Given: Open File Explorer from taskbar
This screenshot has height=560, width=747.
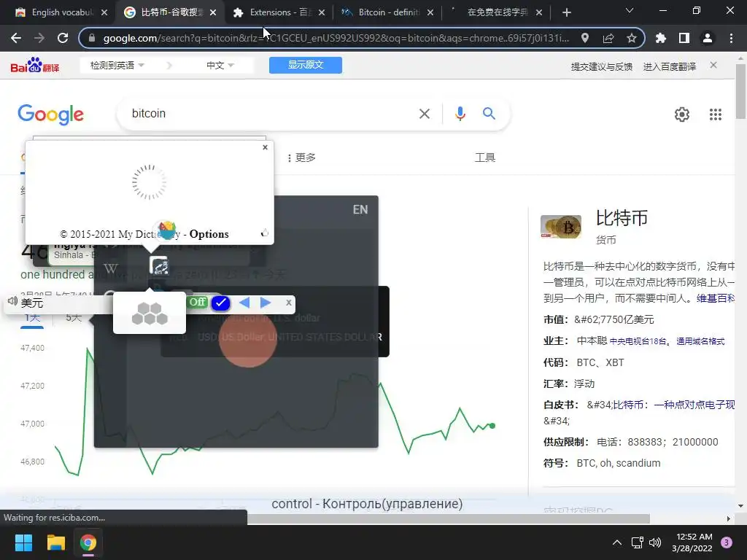Looking at the screenshot, I should (x=55, y=542).
